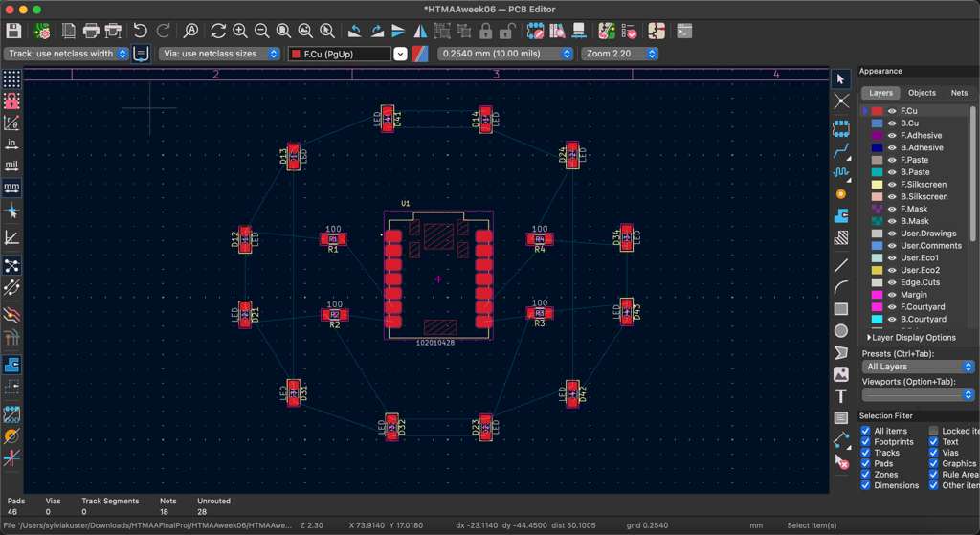The width and height of the screenshot is (980, 535).
Task: Select the Route tracks tool
Action: [x=841, y=151]
